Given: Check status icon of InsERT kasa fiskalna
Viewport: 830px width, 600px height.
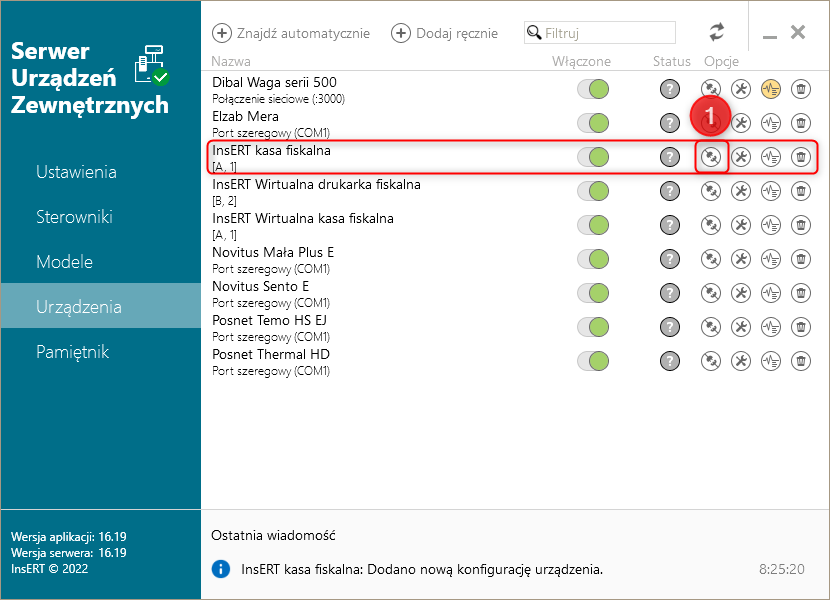Looking at the screenshot, I should click(x=670, y=157).
